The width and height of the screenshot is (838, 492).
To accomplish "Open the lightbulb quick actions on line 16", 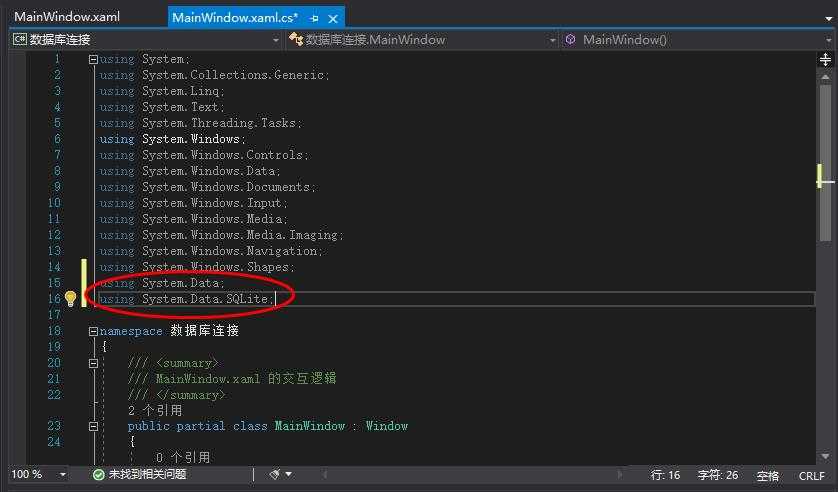I will click(x=70, y=298).
